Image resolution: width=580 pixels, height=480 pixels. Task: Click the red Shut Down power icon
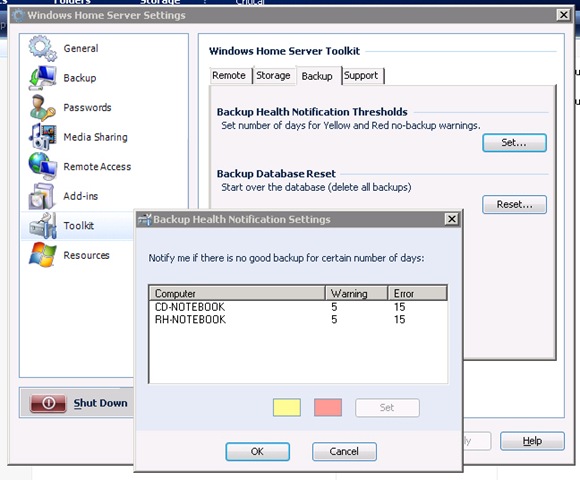pos(48,403)
